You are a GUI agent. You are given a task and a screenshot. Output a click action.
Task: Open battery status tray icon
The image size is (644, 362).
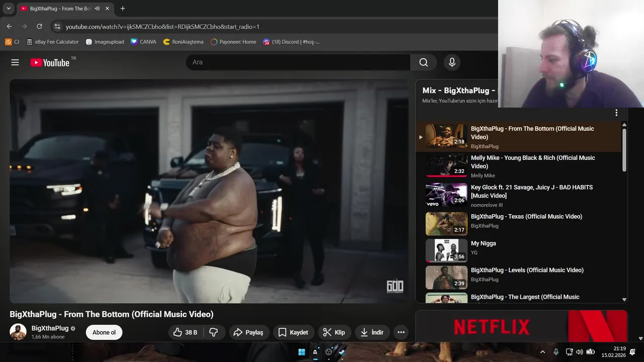(x=590, y=352)
